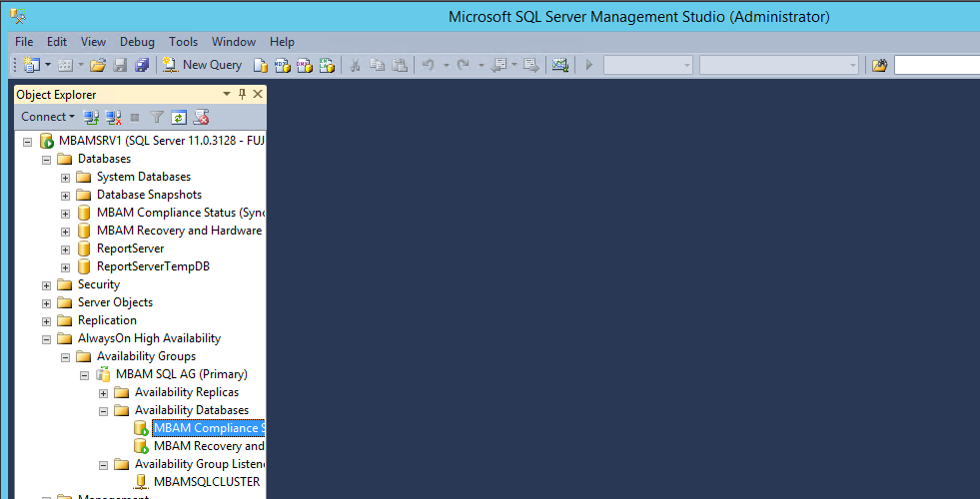Expand the Database Snapshots folder
The image size is (980, 499).
click(x=65, y=196)
